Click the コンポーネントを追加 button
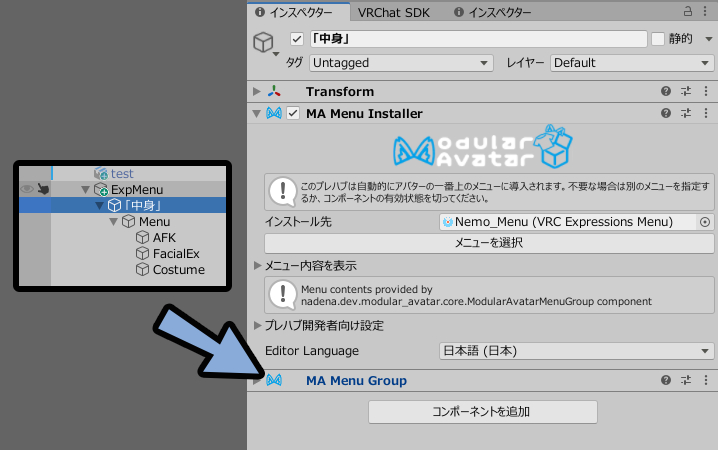The width and height of the screenshot is (718, 450). pyautogui.click(x=483, y=412)
